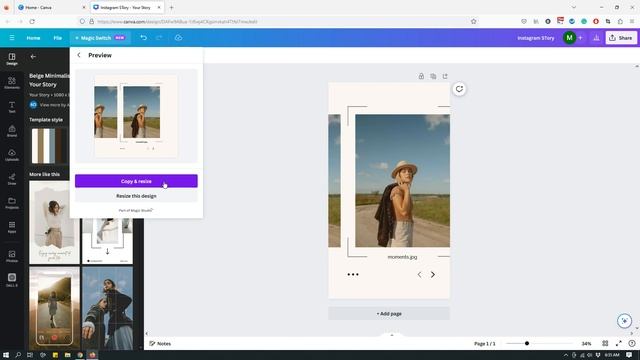Open the Brand panel
This screenshot has height=360, width=640.
[x=12, y=131]
